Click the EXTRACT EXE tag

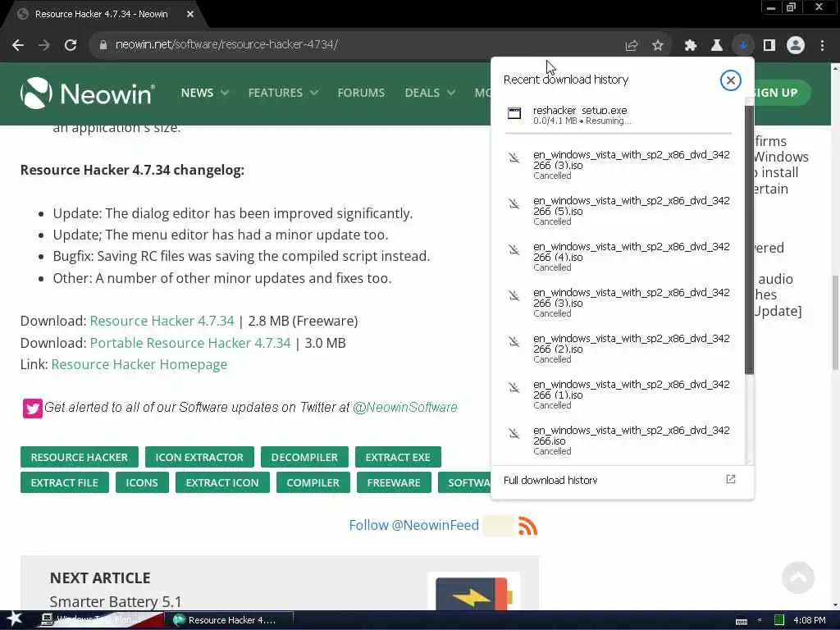(x=398, y=457)
